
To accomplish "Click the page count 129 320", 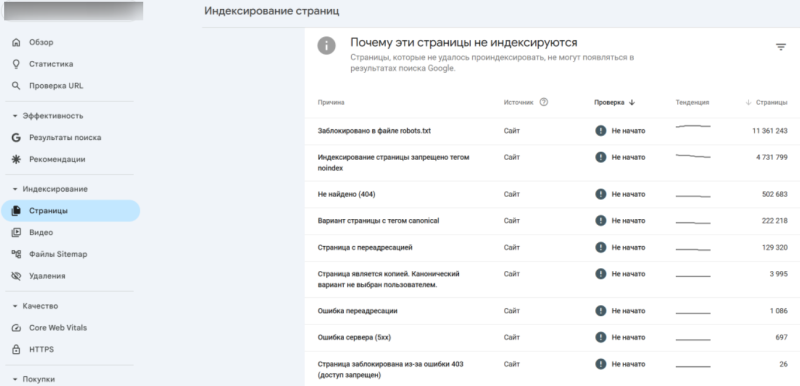I will click(x=776, y=248).
